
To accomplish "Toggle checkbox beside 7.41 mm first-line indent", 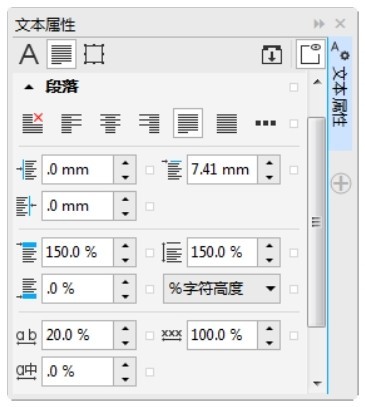I will 294,170.
